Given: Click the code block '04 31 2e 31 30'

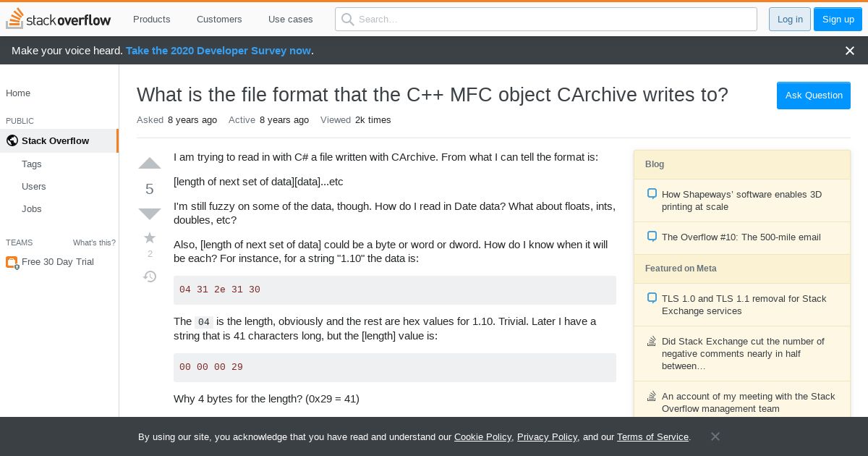Looking at the screenshot, I should click(395, 290).
